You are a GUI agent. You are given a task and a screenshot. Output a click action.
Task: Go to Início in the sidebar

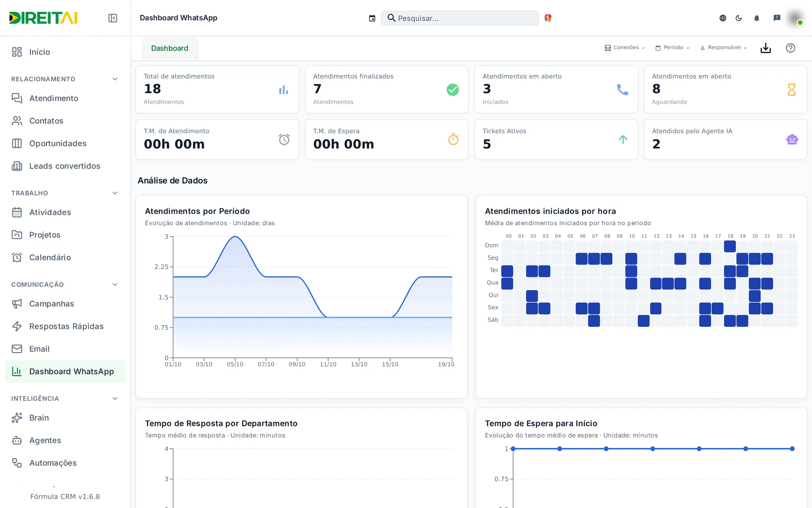pos(65,52)
